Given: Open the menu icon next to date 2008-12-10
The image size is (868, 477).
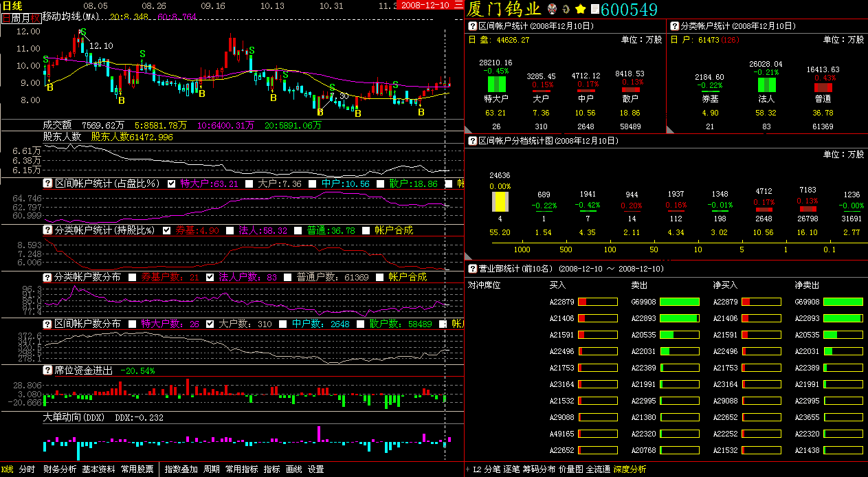Looking at the screenshot, I should (x=458, y=5).
